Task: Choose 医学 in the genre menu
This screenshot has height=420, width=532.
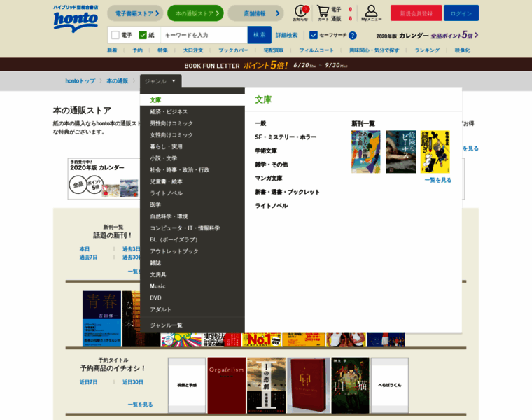Action: (192, 204)
